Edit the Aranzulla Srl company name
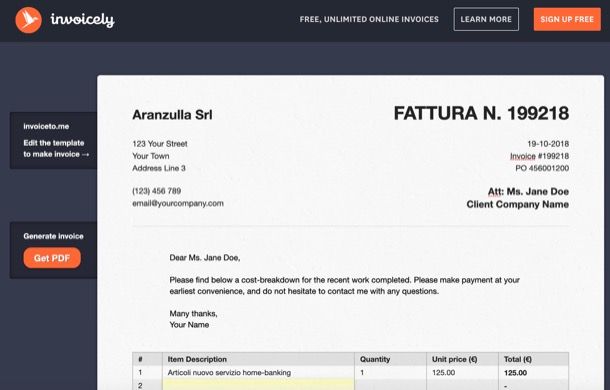Viewport: 610px width, 390px height. click(172, 115)
